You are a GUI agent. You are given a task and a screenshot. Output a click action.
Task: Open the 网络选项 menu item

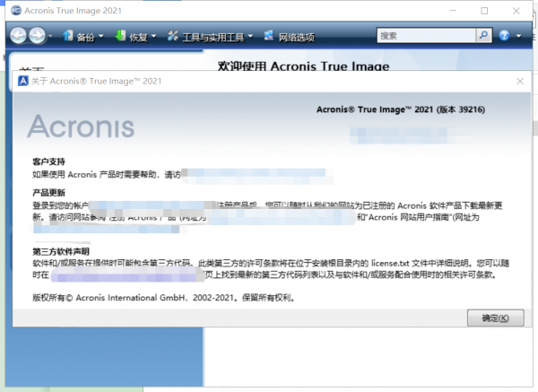(x=290, y=37)
